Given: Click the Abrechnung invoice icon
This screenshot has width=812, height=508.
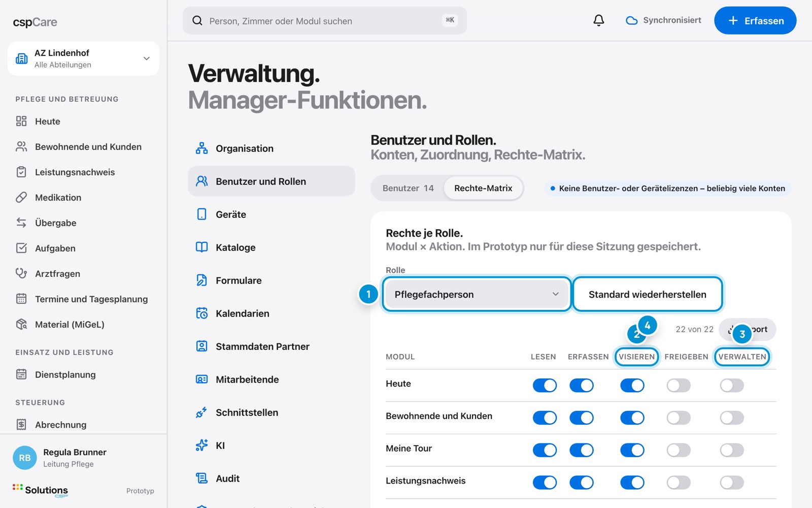Looking at the screenshot, I should (x=21, y=424).
